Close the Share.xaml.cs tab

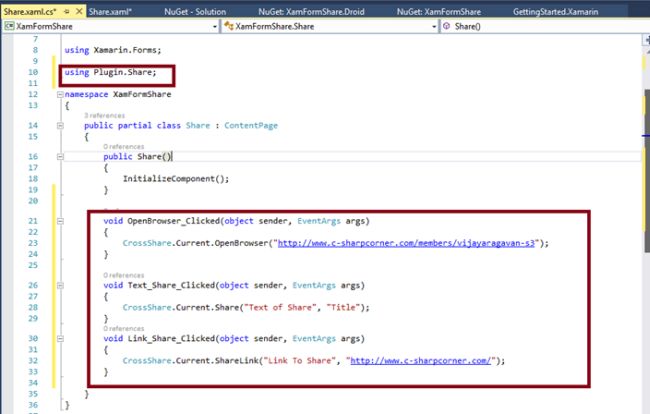(x=79, y=12)
